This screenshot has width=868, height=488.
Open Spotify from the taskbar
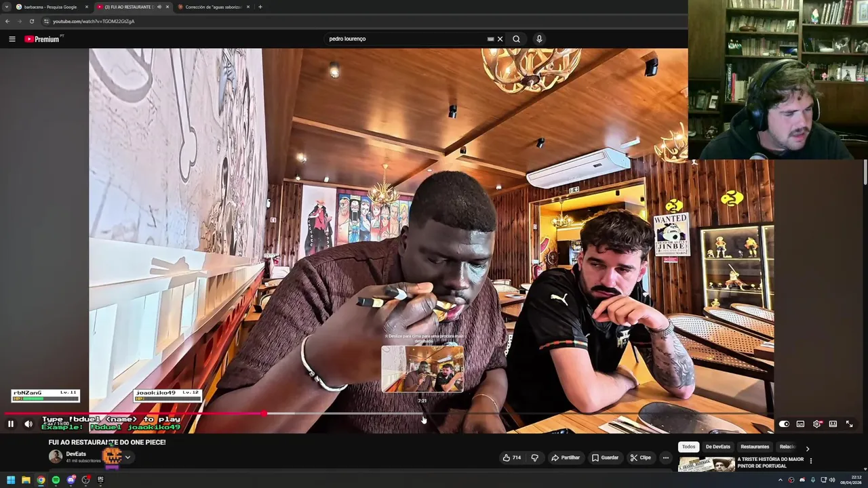(x=56, y=480)
